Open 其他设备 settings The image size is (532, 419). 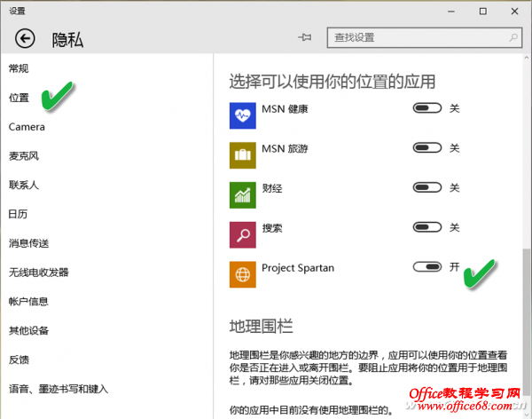coord(29,330)
